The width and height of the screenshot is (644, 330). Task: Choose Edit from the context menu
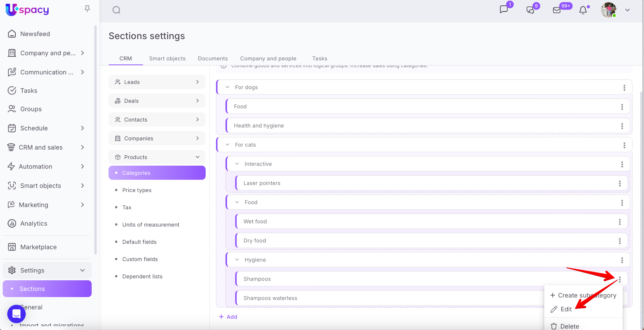pos(566,309)
